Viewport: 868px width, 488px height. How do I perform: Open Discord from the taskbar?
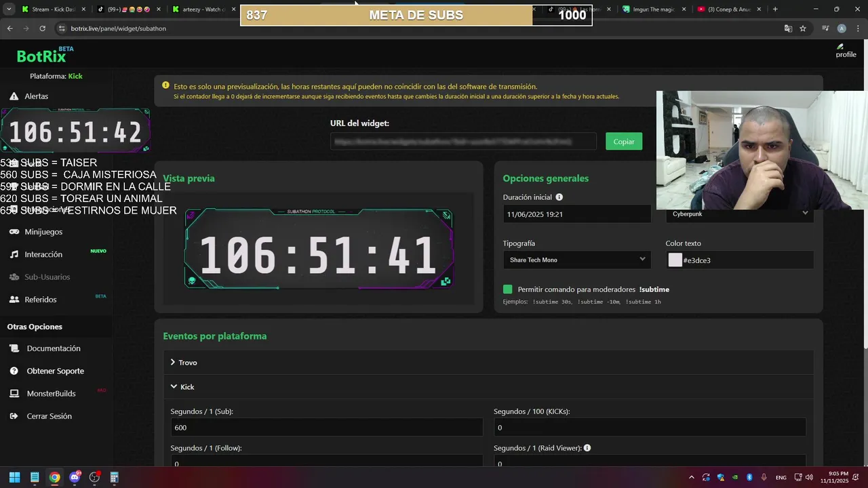pyautogui.click(x=75, y=477)
